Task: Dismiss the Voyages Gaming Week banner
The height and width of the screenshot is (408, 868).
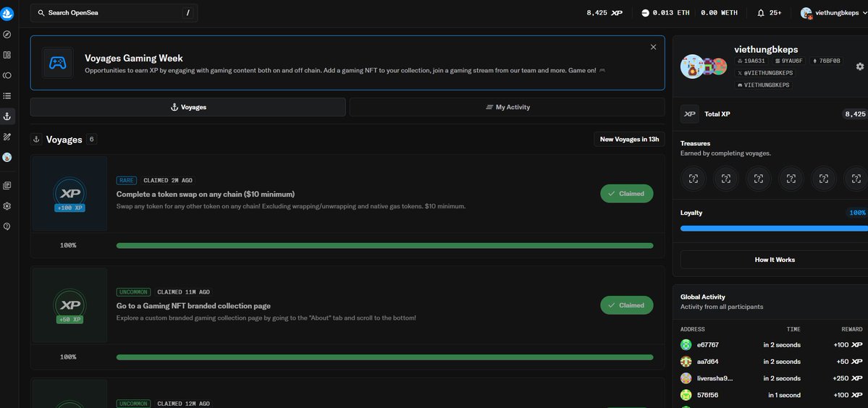Action: pos(653,47)
